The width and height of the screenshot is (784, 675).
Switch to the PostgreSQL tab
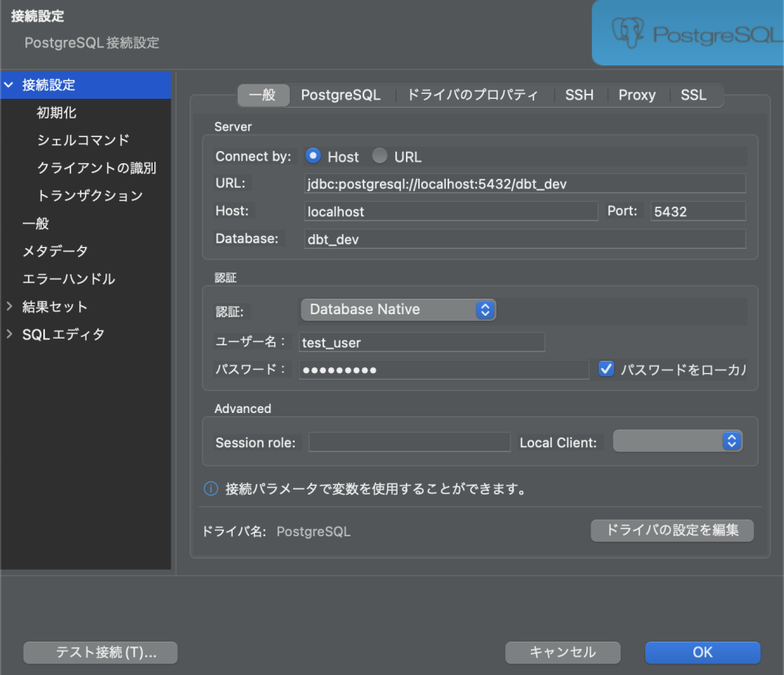341,95
